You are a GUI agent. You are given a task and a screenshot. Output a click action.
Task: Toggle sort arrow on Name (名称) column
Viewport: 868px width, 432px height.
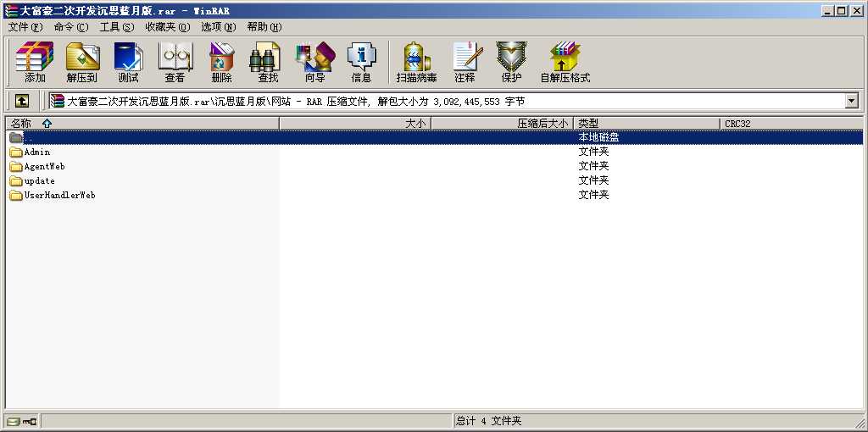coord(47,124)
